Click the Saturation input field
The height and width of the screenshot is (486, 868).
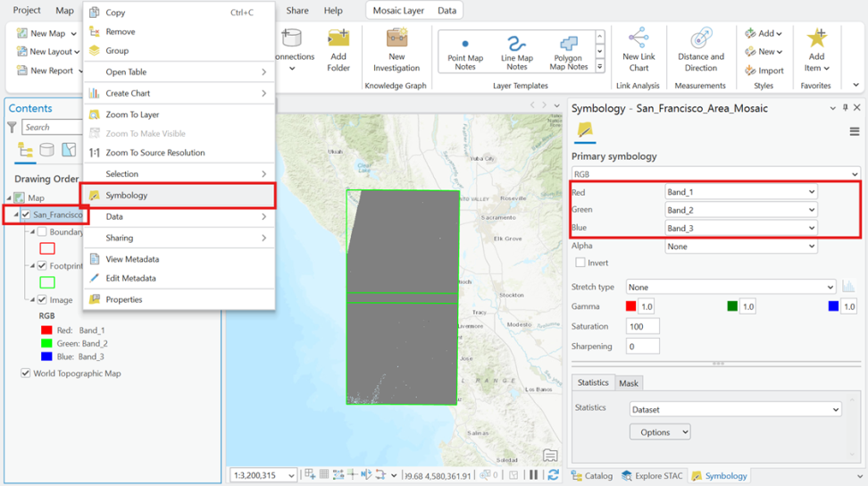coord(643,327)
